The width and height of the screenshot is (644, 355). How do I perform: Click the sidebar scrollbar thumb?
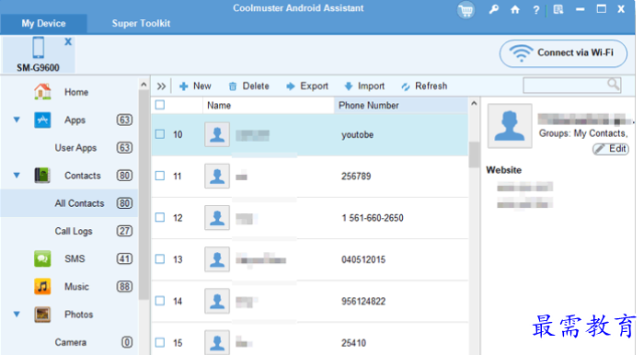coord(144,195)
